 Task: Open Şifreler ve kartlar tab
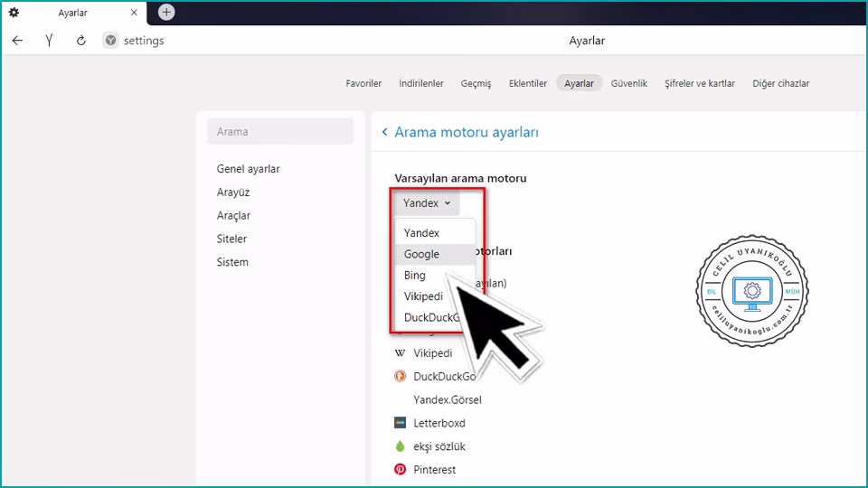(x=700, y=83)
